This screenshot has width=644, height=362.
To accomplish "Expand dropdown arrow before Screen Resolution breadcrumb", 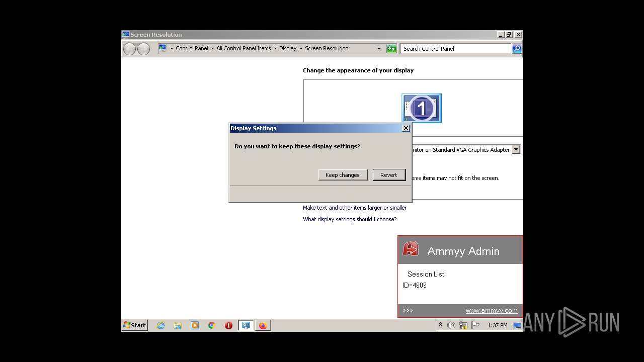I will click(x=301, y=49).
